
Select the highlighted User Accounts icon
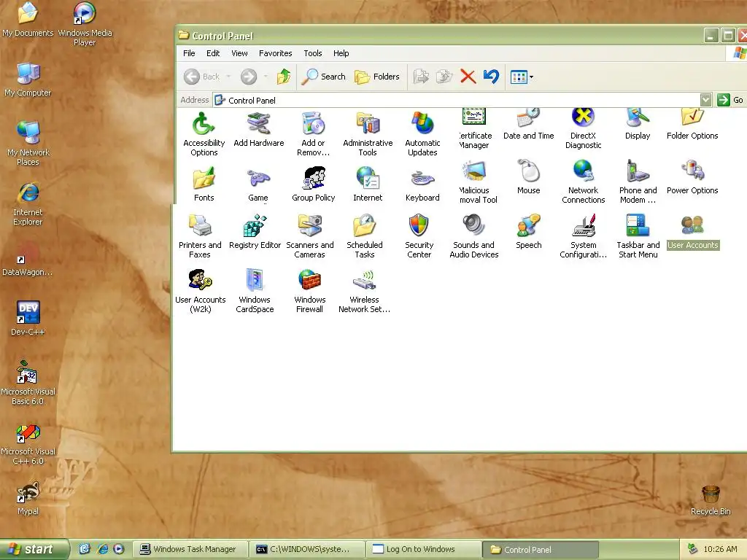[x=693, y=231]
